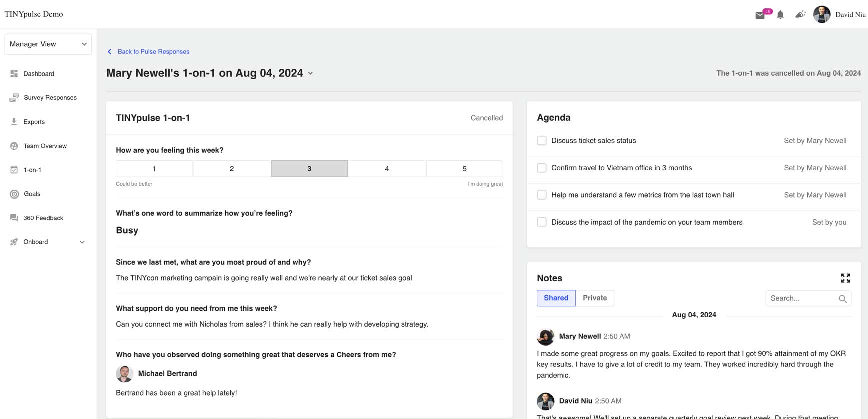Click Back to Pulse Responses link
This screenshot has width=868, height=419.
click(x=153, y=52)
